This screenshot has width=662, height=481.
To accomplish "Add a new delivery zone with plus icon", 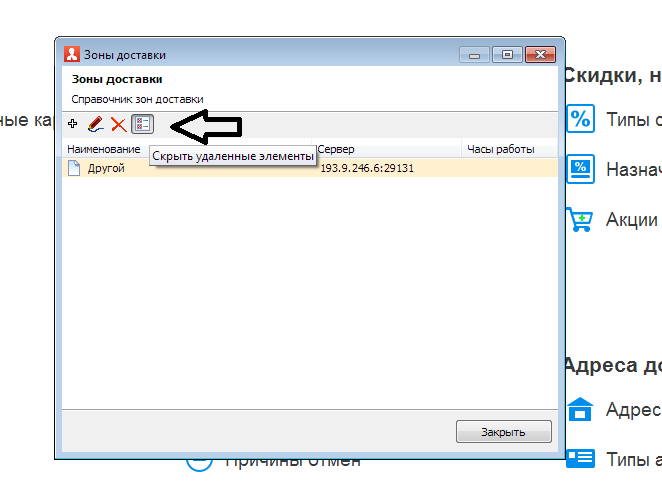I will tap(73, 124).
